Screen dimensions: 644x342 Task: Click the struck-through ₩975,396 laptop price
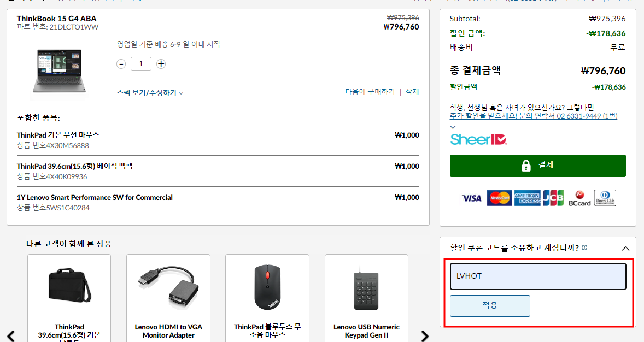[x=403, y=17]
